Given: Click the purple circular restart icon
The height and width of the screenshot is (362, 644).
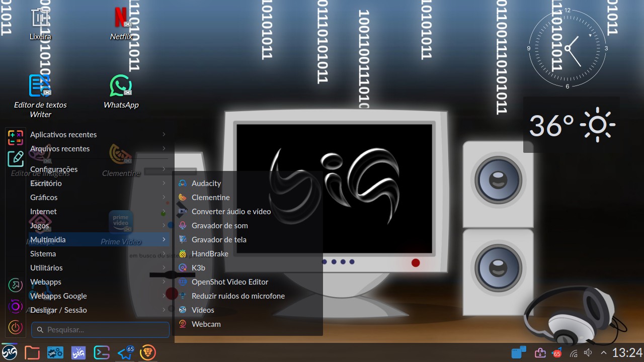Looking at the screenshot, I should (x=16, y=306).
